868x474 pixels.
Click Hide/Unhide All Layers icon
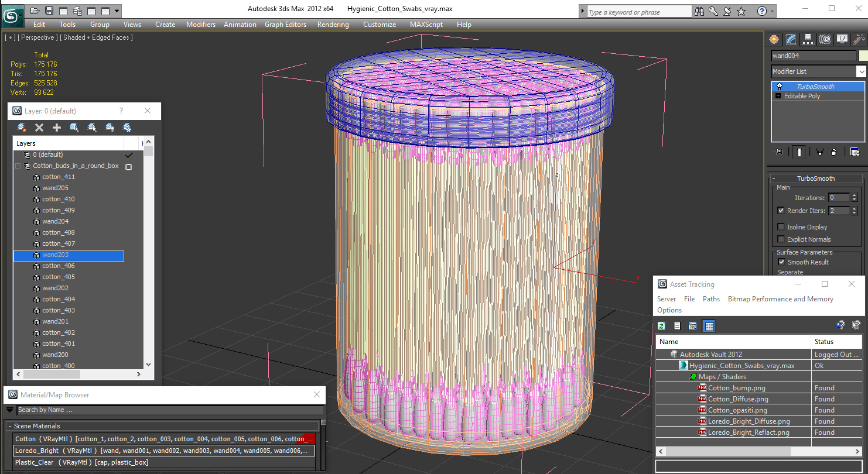tap(110, 127)
